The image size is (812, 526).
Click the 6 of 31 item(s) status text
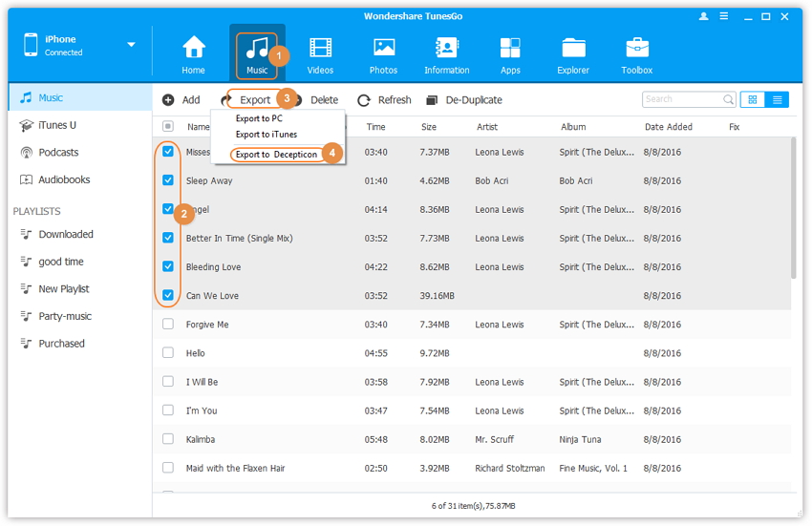(473, 506)
